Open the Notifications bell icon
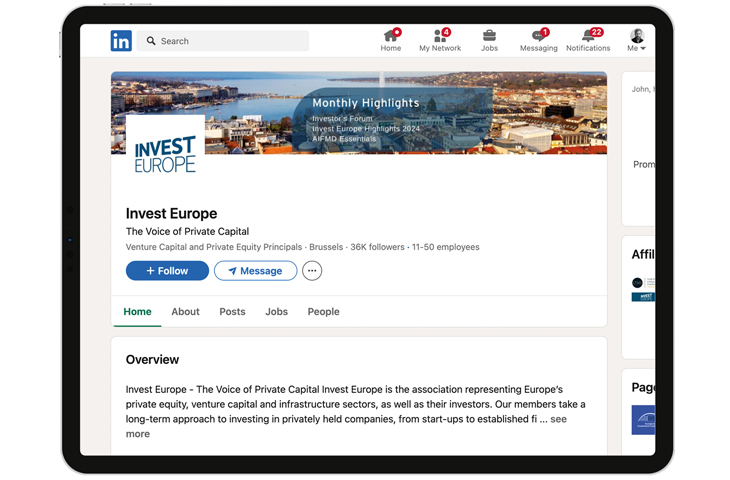Image resolution: width=730 pixels, height=480 pixels. 588,41
